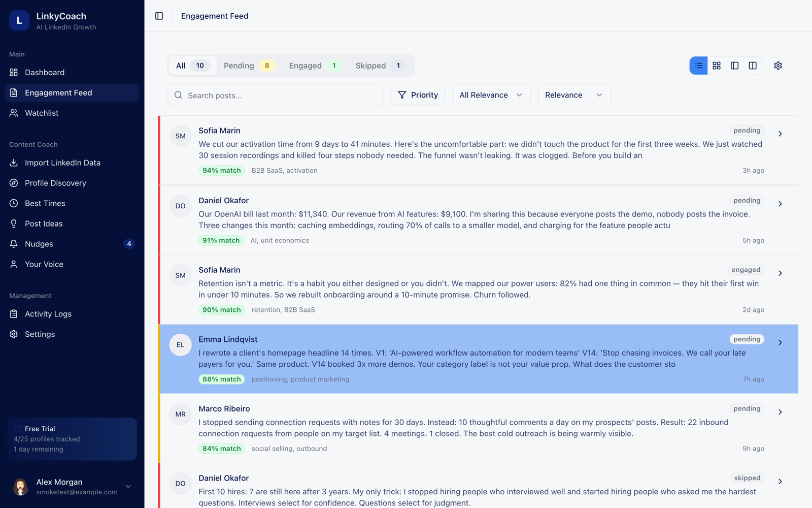Click the Post Ideas lightbulb icon
Viewport: 812px width, 508px height.
click(14, 224)
